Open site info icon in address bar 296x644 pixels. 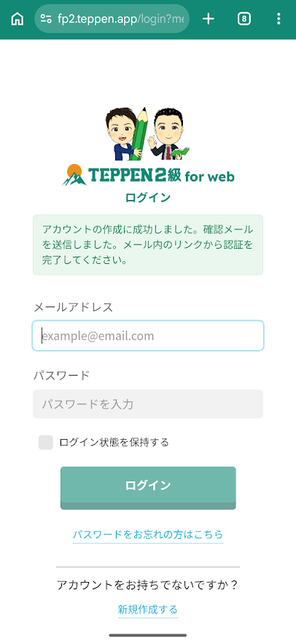pyautogui.click(x=46, y=19)
